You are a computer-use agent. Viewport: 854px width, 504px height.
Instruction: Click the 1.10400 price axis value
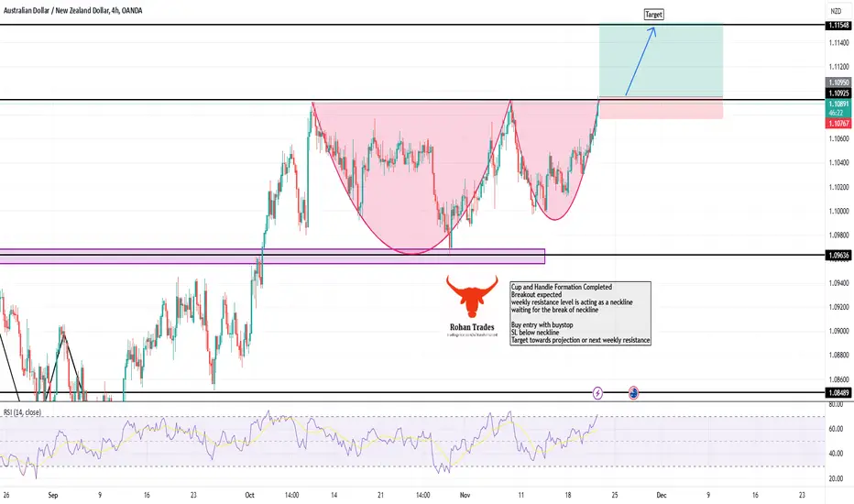[838, 163]
